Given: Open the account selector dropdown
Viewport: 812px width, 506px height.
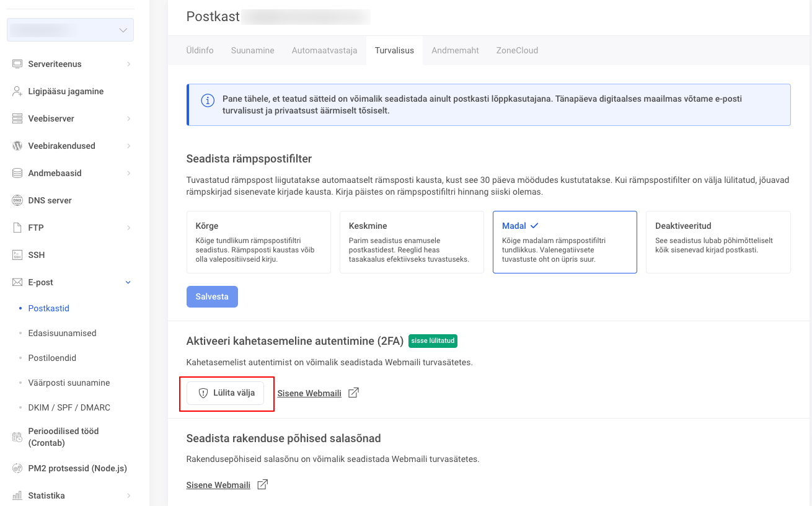Looking at the screenshot, I should coord(70,30).
